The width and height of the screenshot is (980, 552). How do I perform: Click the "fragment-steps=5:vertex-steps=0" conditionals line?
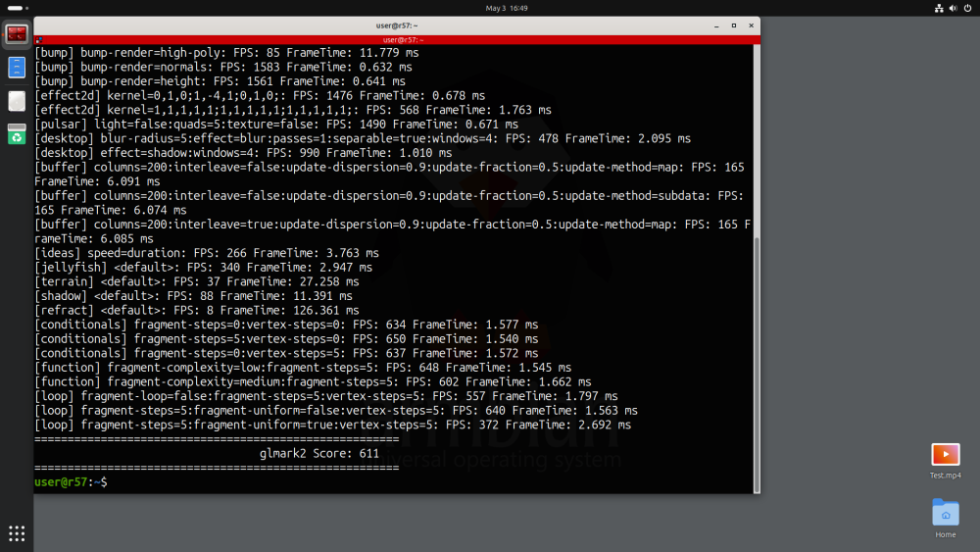point(286,339)
